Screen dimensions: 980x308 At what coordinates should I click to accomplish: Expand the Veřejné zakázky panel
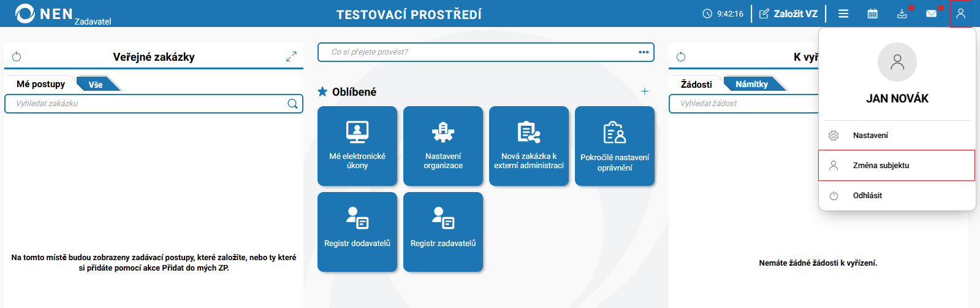point(291,56)
